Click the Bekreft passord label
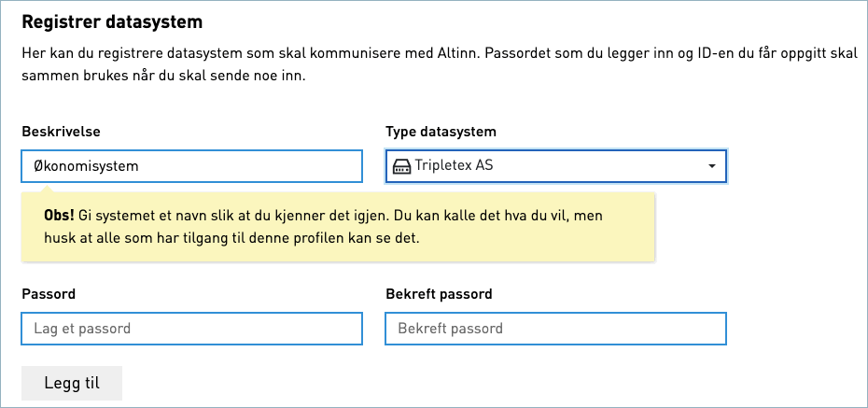Viewport: 868px width, 408px height. (439, 294)
